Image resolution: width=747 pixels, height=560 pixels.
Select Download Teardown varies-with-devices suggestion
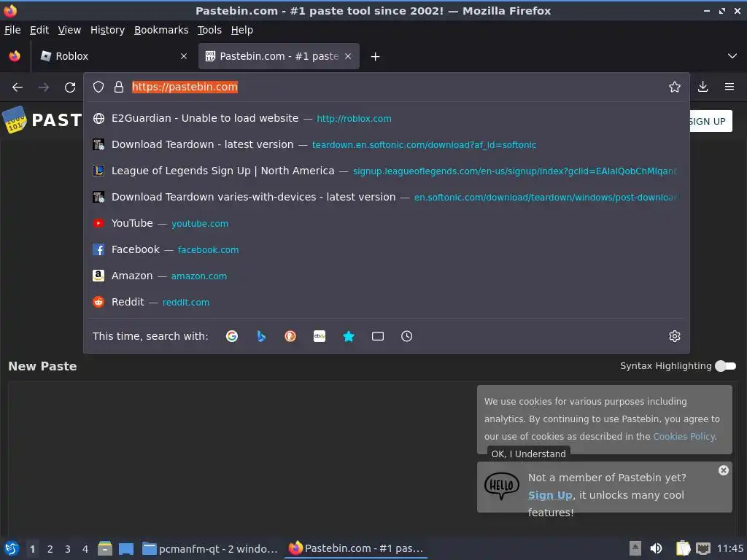point(387,197)
